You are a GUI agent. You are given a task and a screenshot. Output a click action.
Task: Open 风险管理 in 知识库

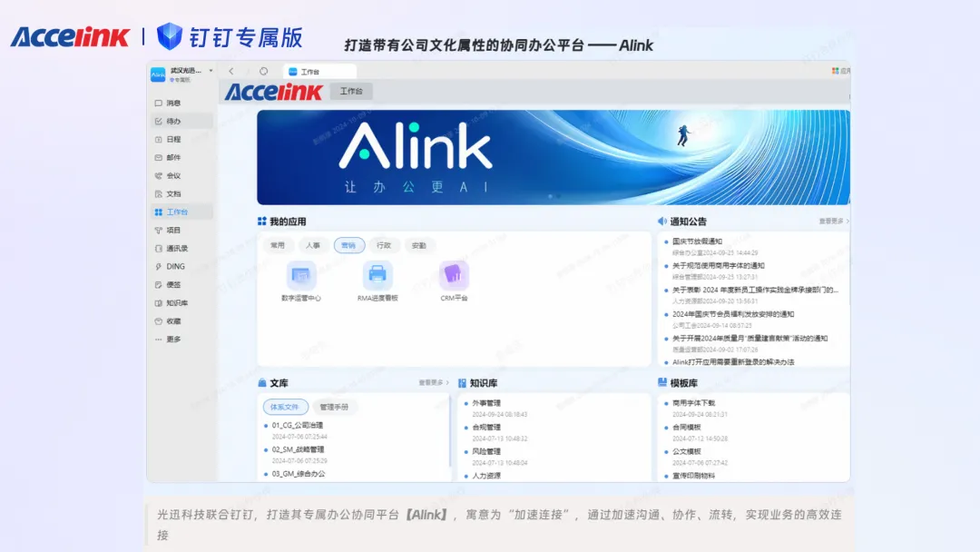pyautogui.click(x=486, y=451)
